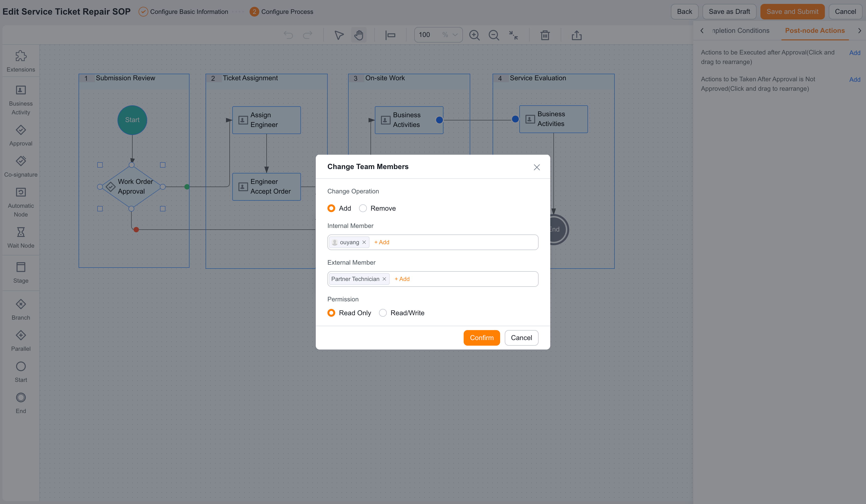
Task: Select the Wait Node hourglass icon
Action: coord(21,232)
